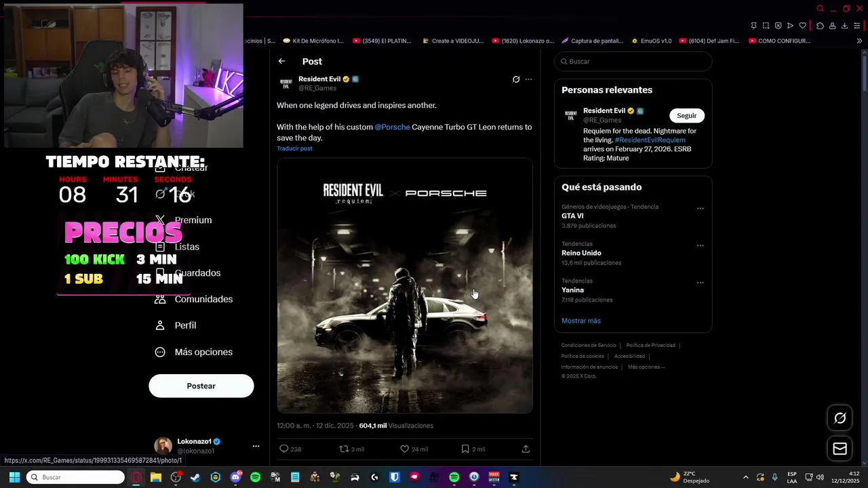Open Política de Privacidad footer link

(651, 346)
